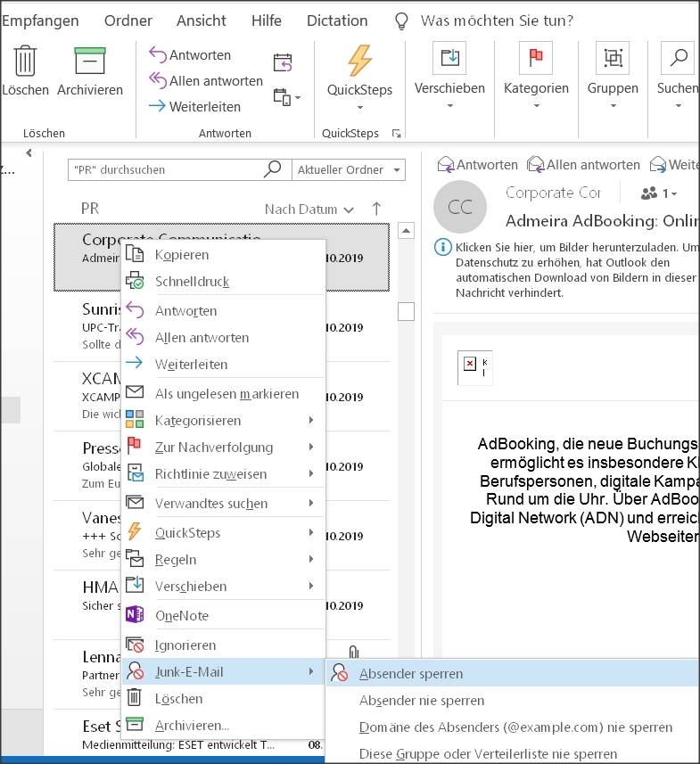
Task: Choose Löschen in the context menu
Action: click(223, 699)
